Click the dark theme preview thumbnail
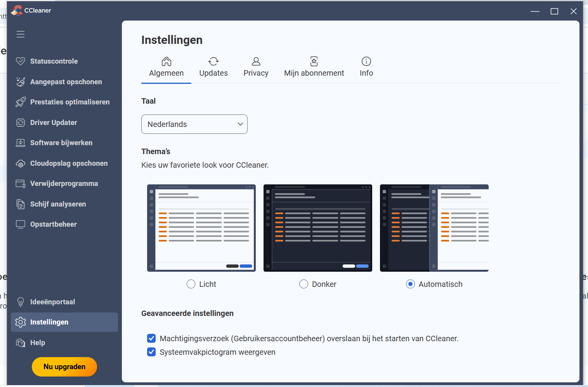Image resolution: width=588 pixels, height=387 pixels. [317, 228]
